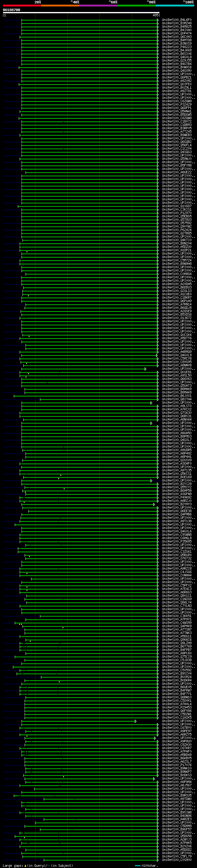The image size is (197, 868).
Task: Click the arrowhead ending the UniRef100_B2YHY3 alignment
Action: coord(154,504)
